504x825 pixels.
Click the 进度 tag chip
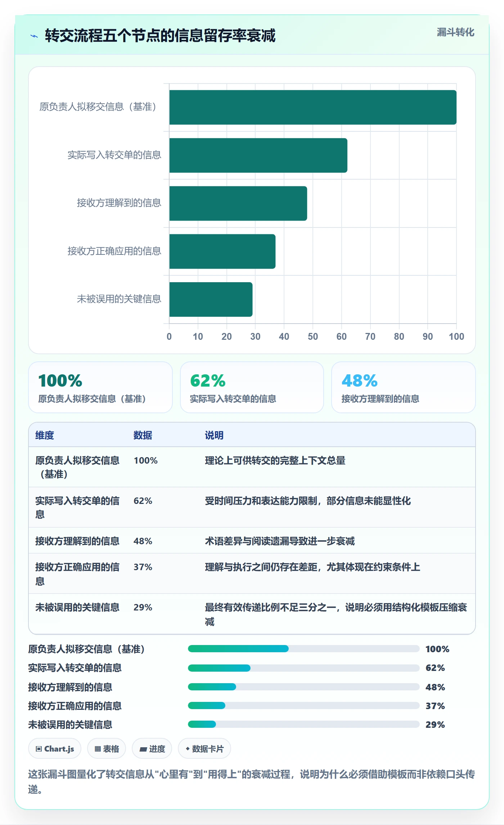pyautogui.click(x=152, y=749)
